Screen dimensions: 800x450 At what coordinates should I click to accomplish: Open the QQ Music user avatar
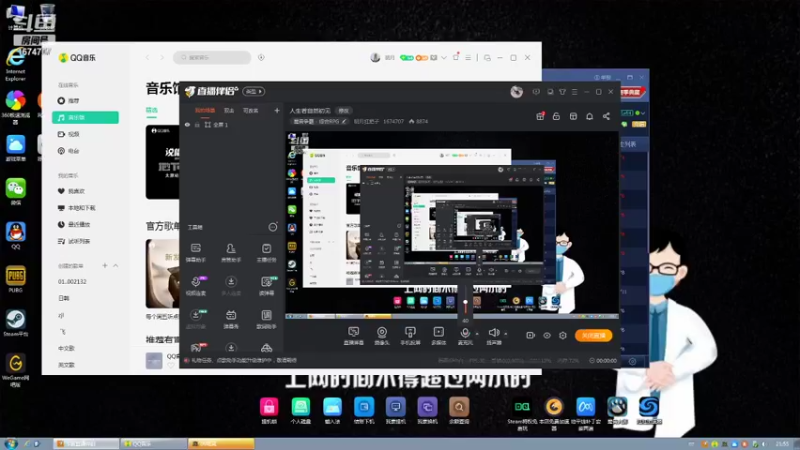click(x=375, y=58)
